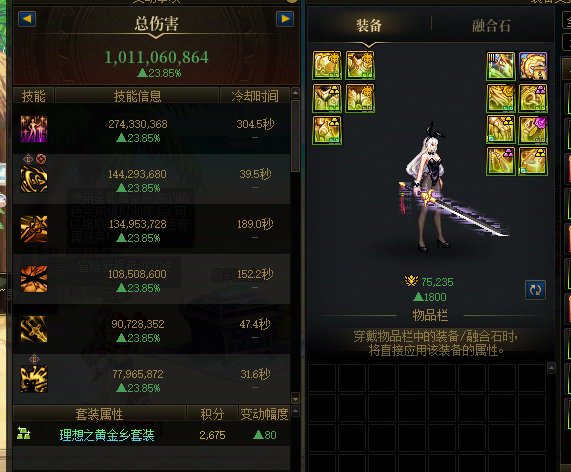Select the skill dealing 144,293,680 damage
Screen dimensions: 571x472
click(34, 179)
